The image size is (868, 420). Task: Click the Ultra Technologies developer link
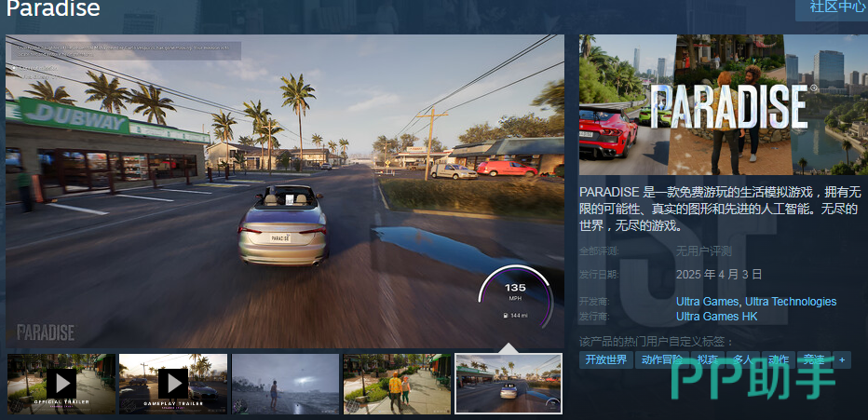click(792, 302)
